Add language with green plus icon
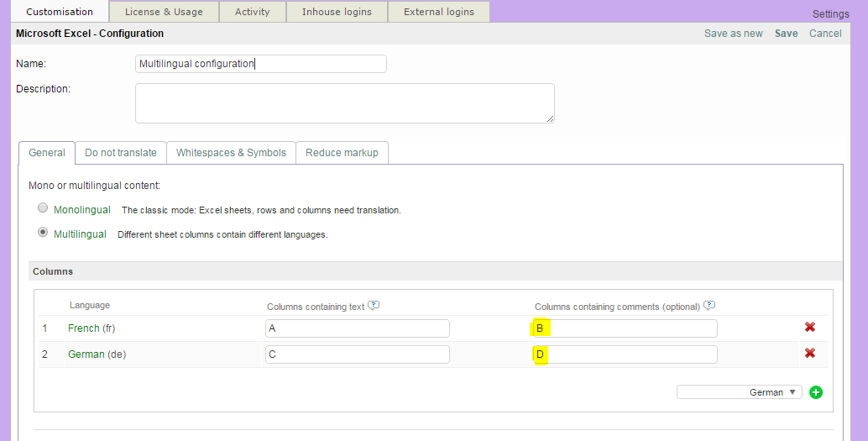This screenshot has width=868, height=441. [x=815, y=392]
